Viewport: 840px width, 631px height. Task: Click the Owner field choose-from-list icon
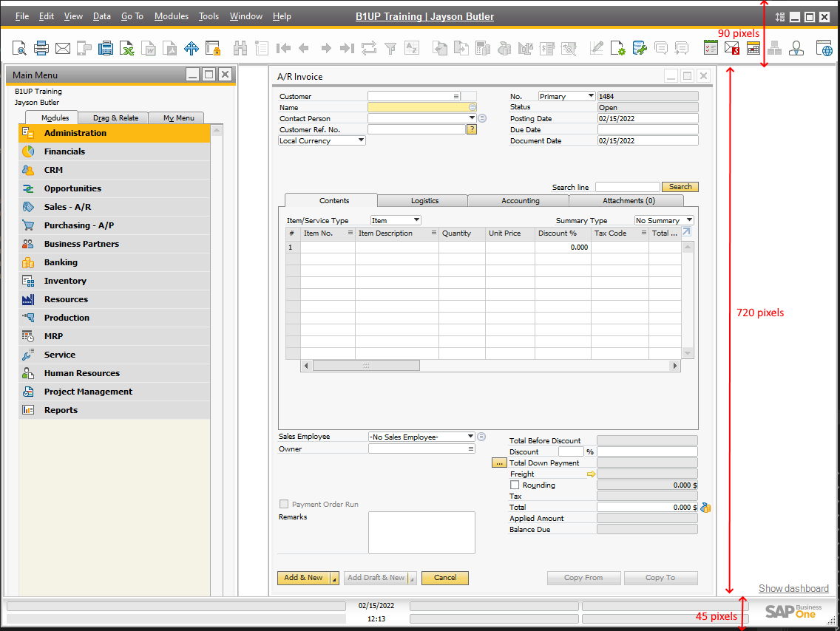point(471,449)
